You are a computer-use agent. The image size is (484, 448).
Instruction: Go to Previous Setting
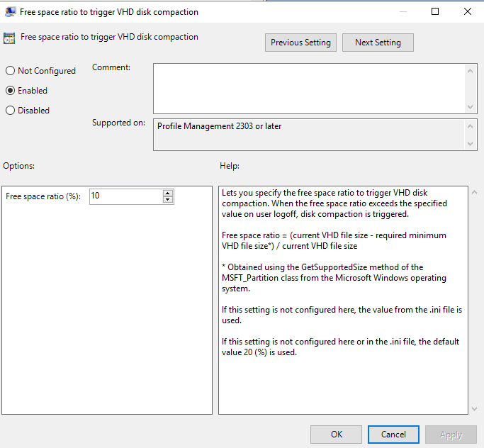[x=300, y=43]
